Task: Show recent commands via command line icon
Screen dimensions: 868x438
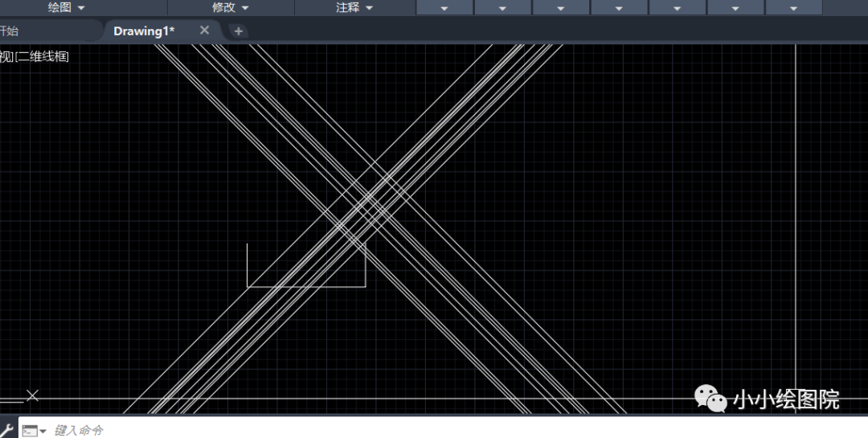Action: click(x=33, y=430)
